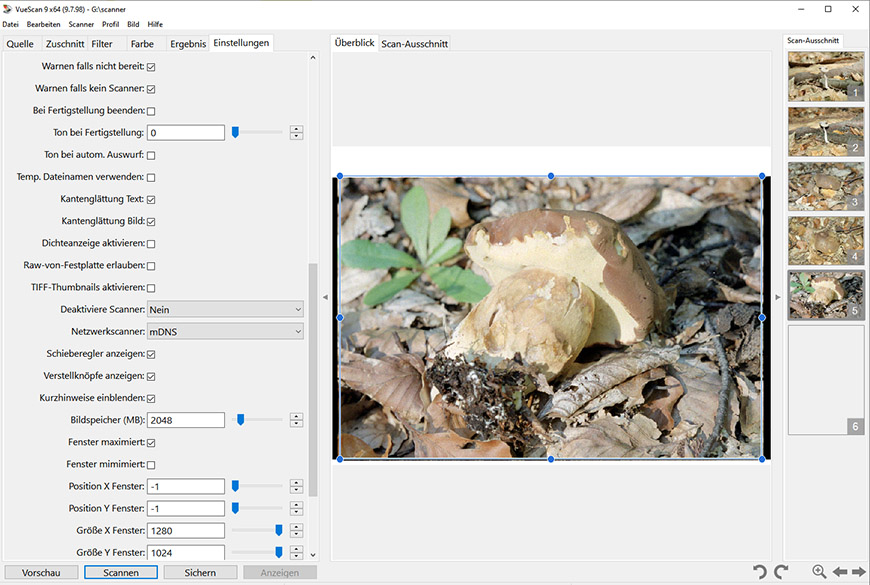Open the Deaktiviere Scanner dropdown

pos(224,310)
